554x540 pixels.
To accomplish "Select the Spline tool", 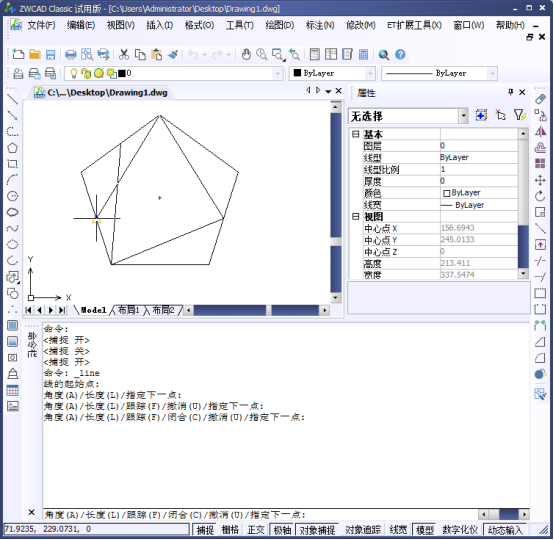I will point(12,228).
